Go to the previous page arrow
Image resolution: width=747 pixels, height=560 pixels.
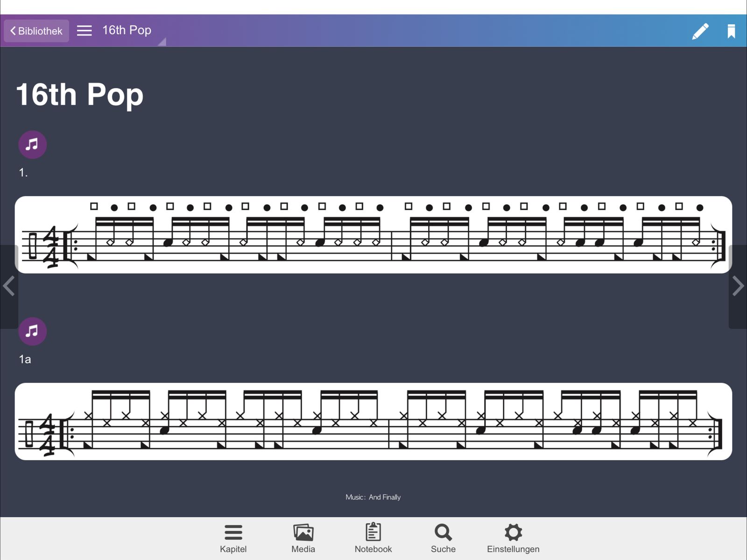click(x=9, y=286)
